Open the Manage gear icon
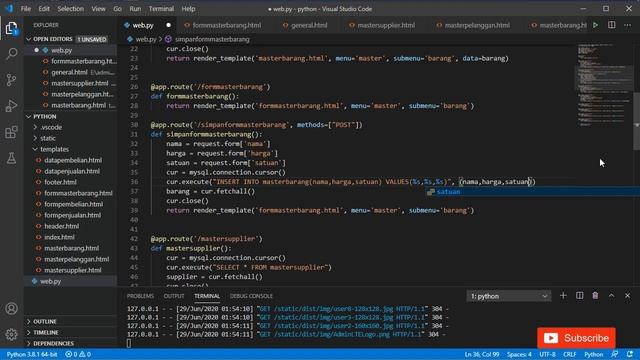 (11, 334)
